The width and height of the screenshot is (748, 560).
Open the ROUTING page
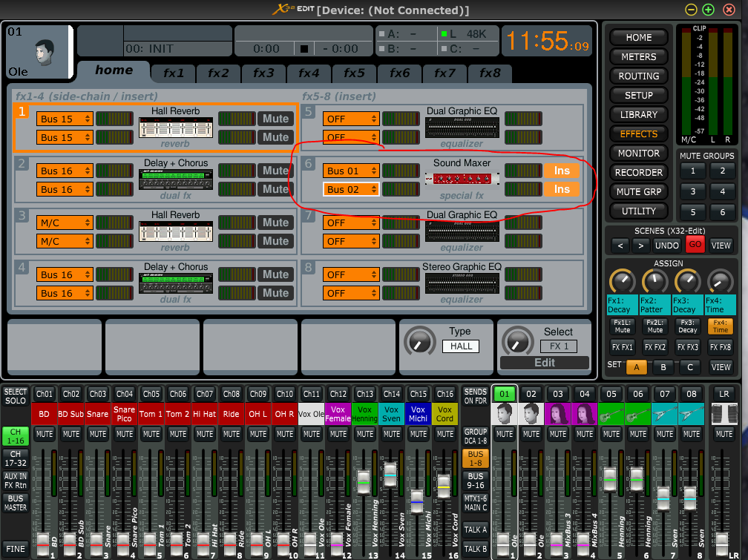638,76
